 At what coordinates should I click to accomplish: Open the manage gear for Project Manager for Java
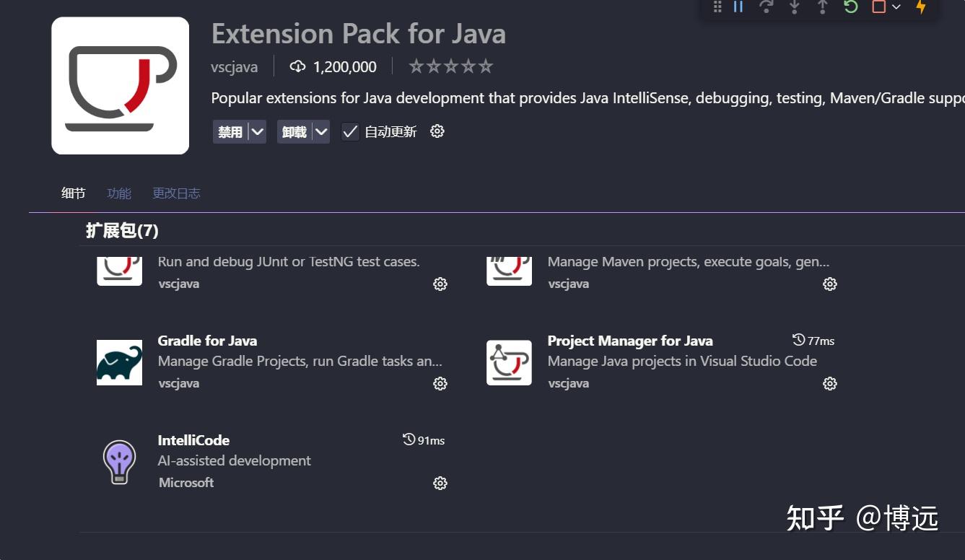[829, 383]
